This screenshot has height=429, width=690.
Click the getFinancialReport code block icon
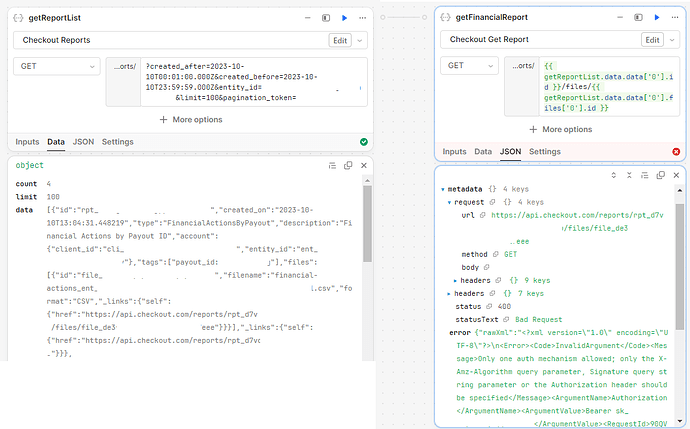[445, 17]
